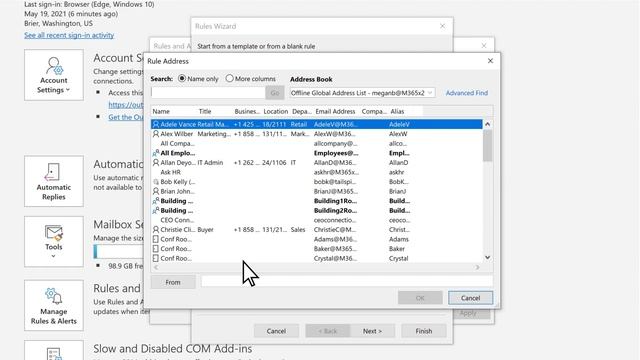
Task: Click the Crystal conference room icon
Action: point(156,258)
